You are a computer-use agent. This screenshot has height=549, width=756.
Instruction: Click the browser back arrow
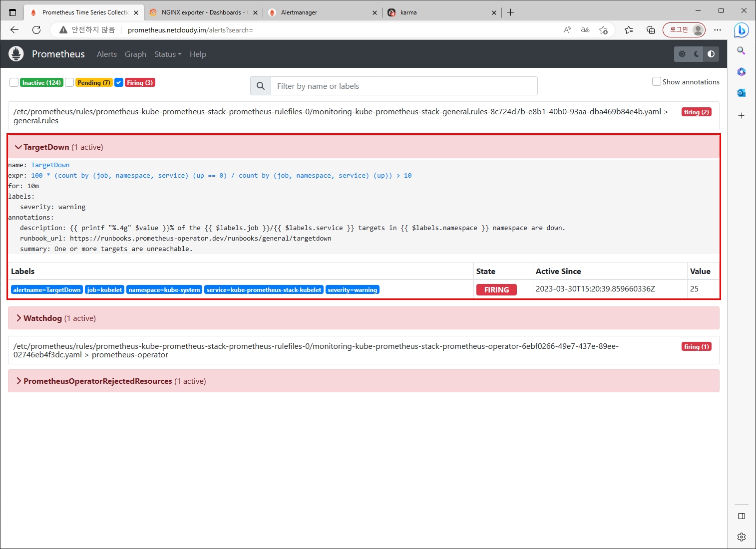tap(14, 30)
